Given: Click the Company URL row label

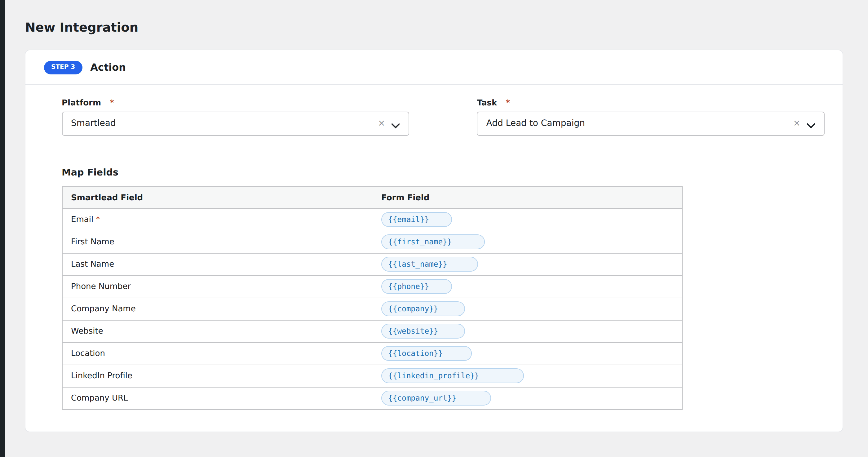Looking at the screenshot, I should 100,398.
